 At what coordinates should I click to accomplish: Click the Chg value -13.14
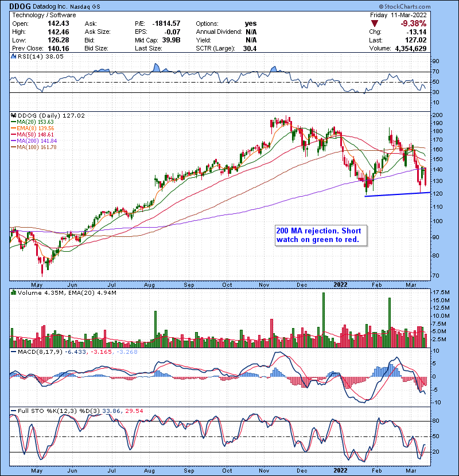[x=417, y=32]
